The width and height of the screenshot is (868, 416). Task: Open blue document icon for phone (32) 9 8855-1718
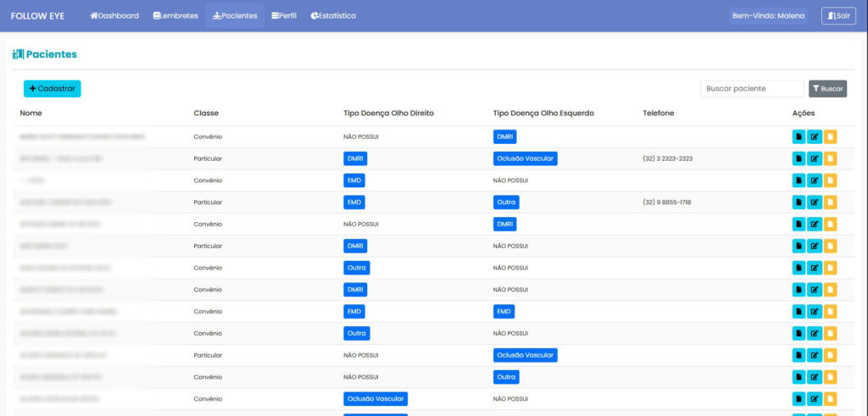coord(798,202)
